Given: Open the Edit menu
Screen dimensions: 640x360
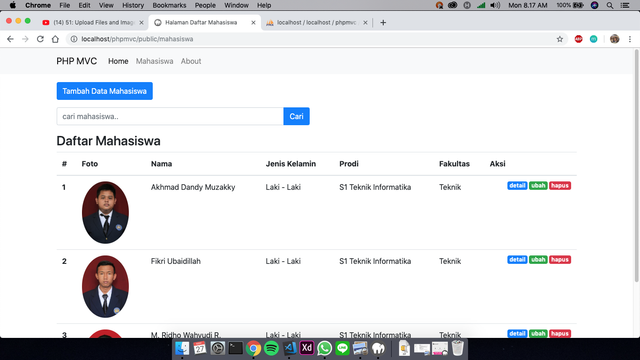Looking at the screenshot, I should (84, 5).
